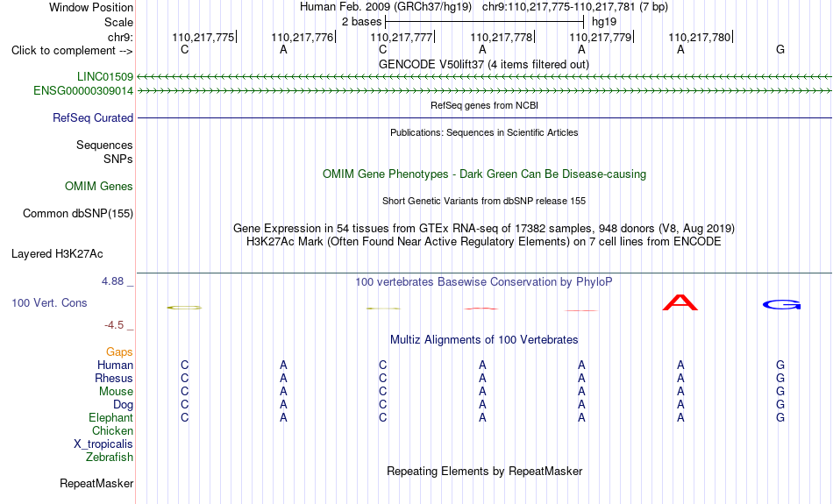Select the OMIM Genes track label
Screen dimensions: 833x504
coord(99,187)
